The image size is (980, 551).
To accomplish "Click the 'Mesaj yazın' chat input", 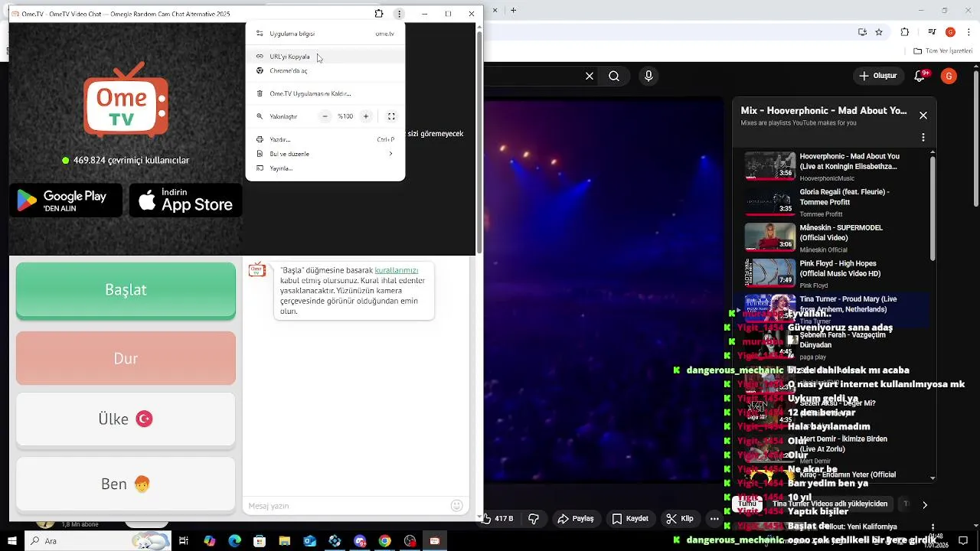I will 347,506.
